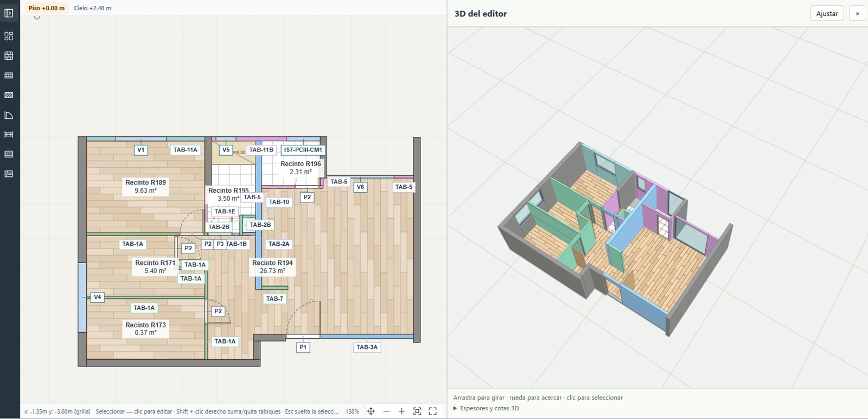Click the Recinto R173 room label
The width and height of the screenshot is (868, 419).
pos(145,329)
